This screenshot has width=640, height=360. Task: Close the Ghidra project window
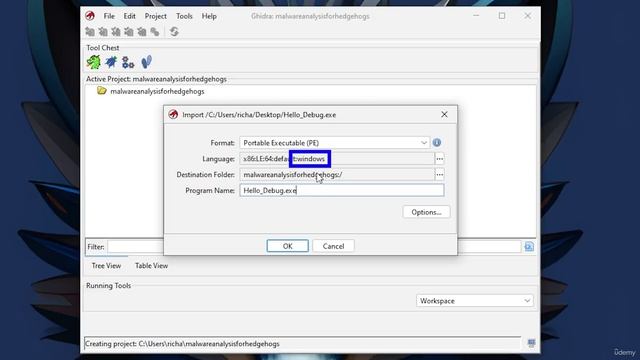pos(527,16)
